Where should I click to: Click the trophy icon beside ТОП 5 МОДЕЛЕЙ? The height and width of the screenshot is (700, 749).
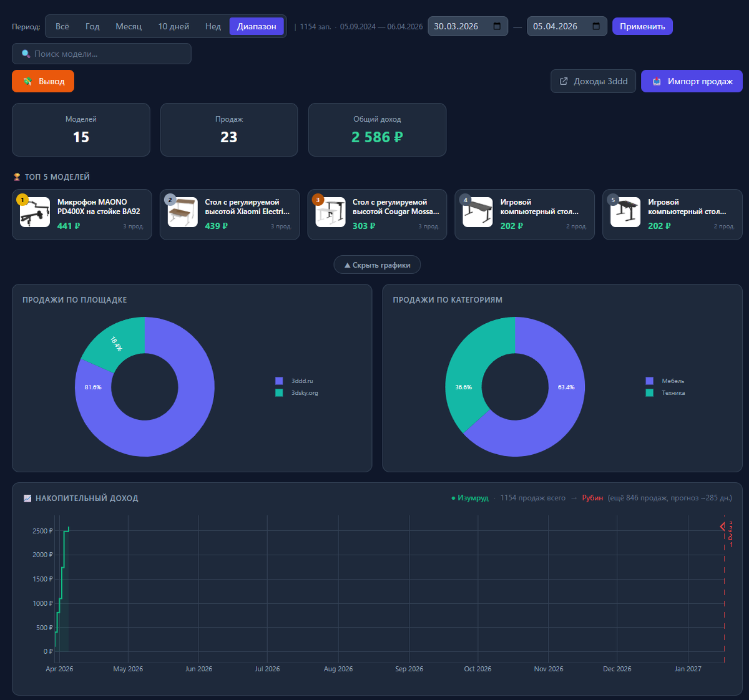pyautogui.click(x=17, y=177)
